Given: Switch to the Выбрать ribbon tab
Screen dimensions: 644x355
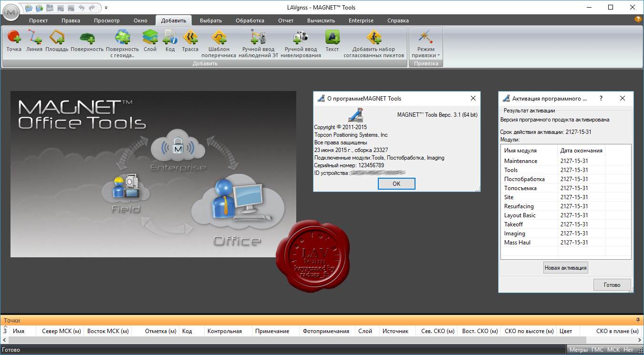Looking at the screenshot, I should pos(211,20).
